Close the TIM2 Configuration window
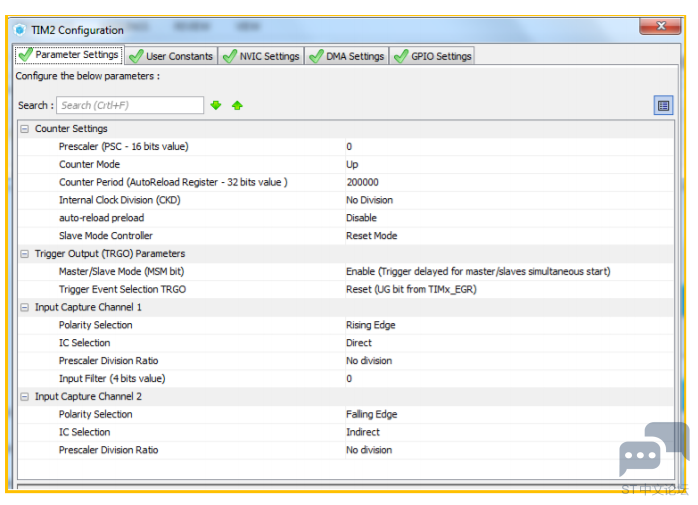This screenshot has width=698, height=505. (660, 26)
